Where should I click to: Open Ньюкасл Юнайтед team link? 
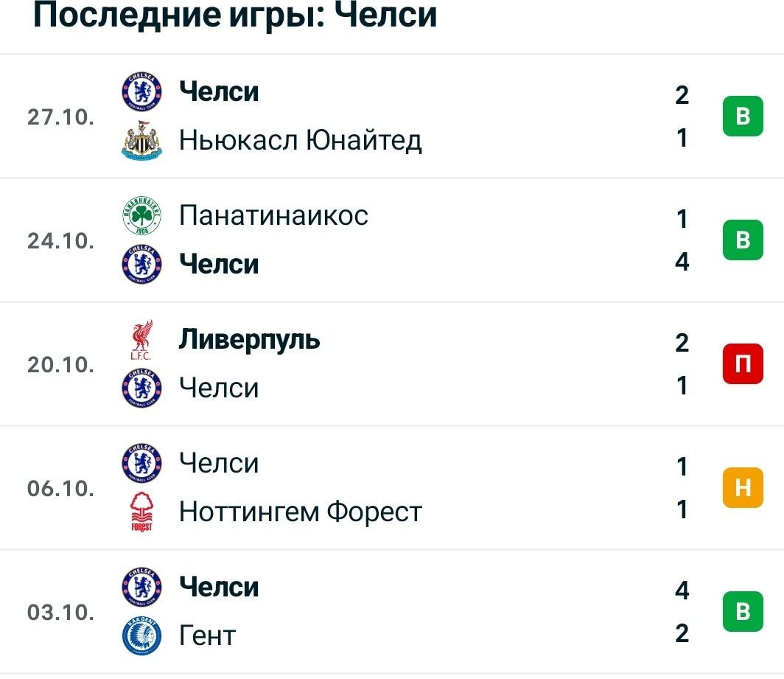301,140
